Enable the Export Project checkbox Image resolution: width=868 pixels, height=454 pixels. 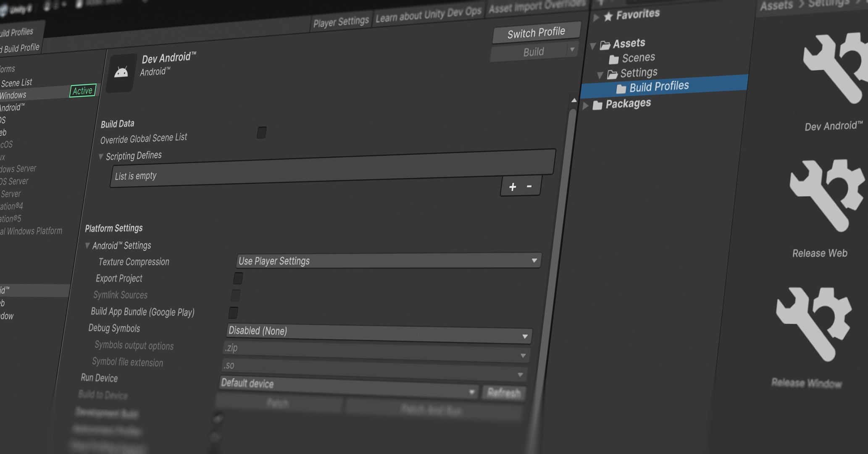tap(238, 278)
